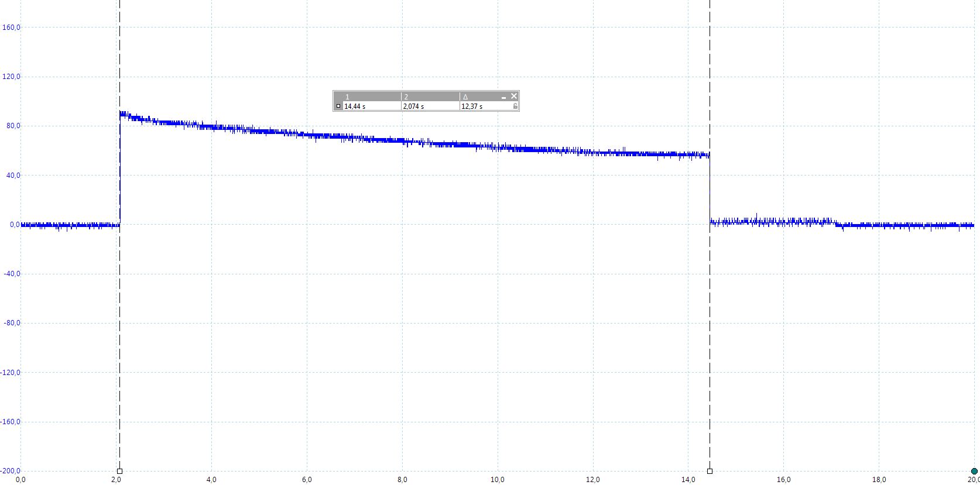Toggle the lock icon in ruler legend
Screen dimensions: 980x485
515,106
